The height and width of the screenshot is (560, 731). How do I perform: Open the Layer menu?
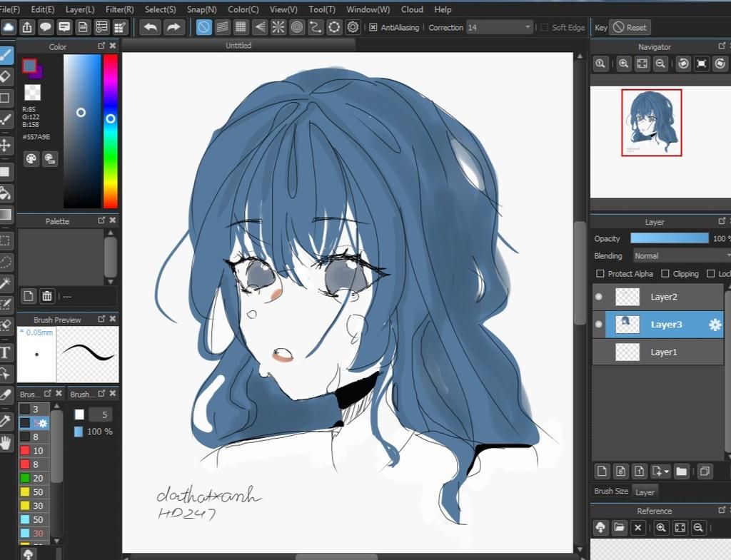pos(80,9)
